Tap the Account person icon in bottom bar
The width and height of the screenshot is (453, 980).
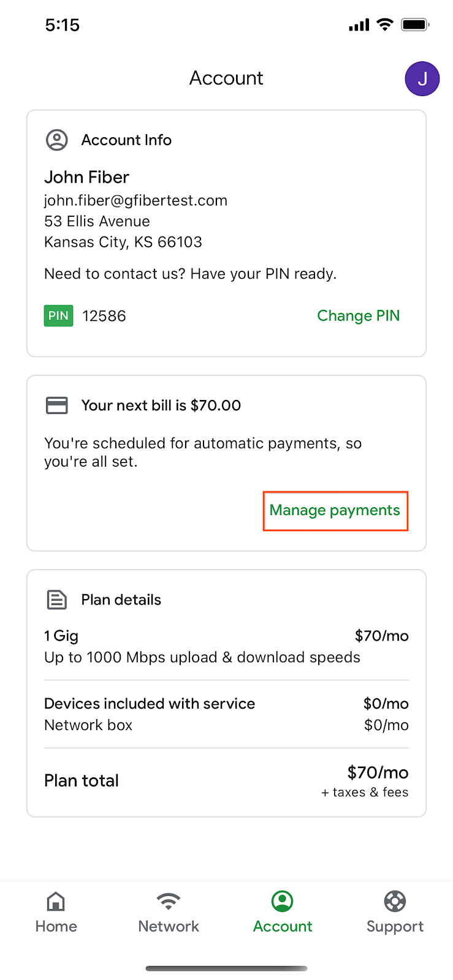282,900
